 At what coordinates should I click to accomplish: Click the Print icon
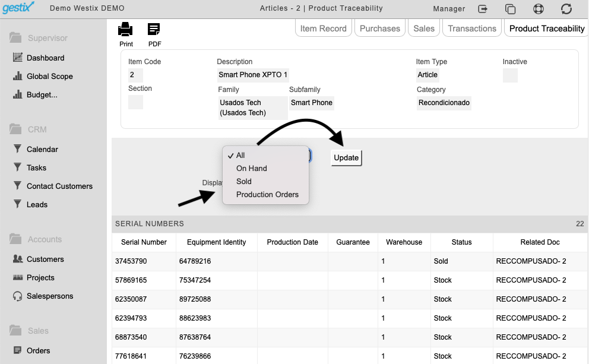point(125,29)
